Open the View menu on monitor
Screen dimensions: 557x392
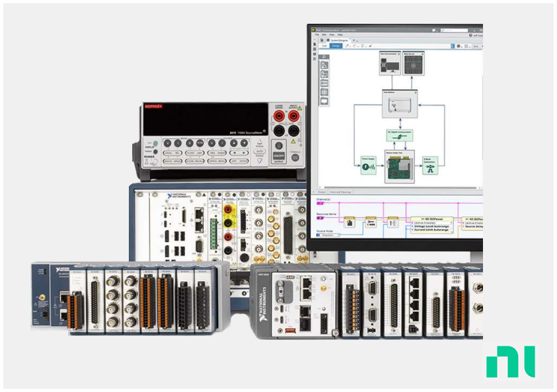[332, 34]
